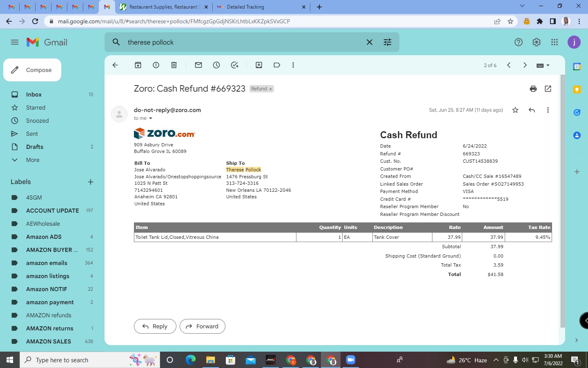Show hidden system tray icons

coord(496,360)
